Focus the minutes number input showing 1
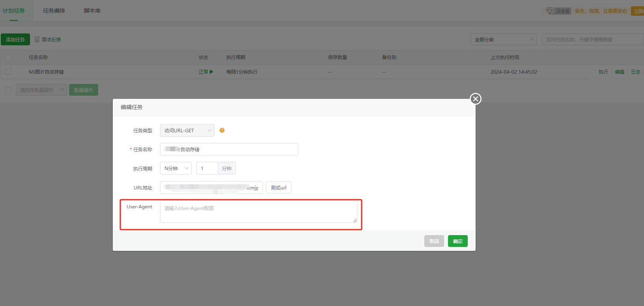The height and width of the screenshot is (306, 644). pyautogui.click(x=207, y=168)
